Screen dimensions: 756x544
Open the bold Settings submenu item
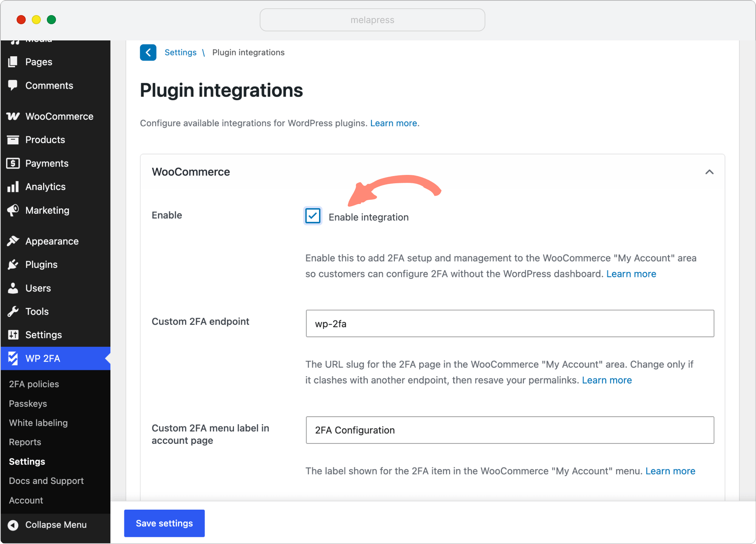click(27, 462)
